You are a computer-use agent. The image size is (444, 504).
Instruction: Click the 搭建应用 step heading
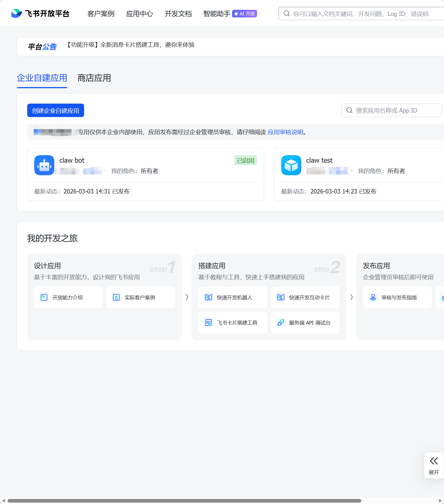point(212,266)
